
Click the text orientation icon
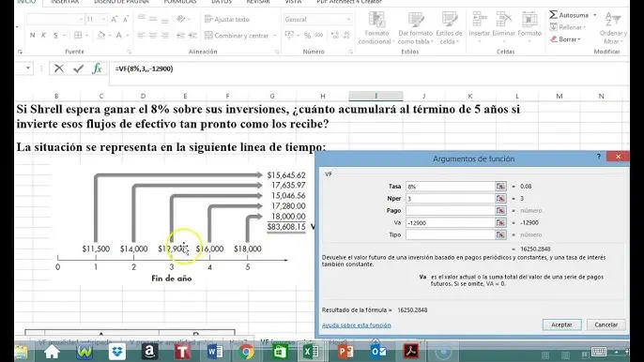[180, 19]
